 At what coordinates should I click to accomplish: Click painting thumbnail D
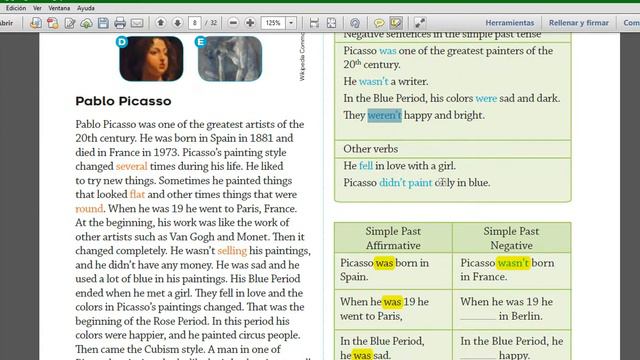[151, 59]
